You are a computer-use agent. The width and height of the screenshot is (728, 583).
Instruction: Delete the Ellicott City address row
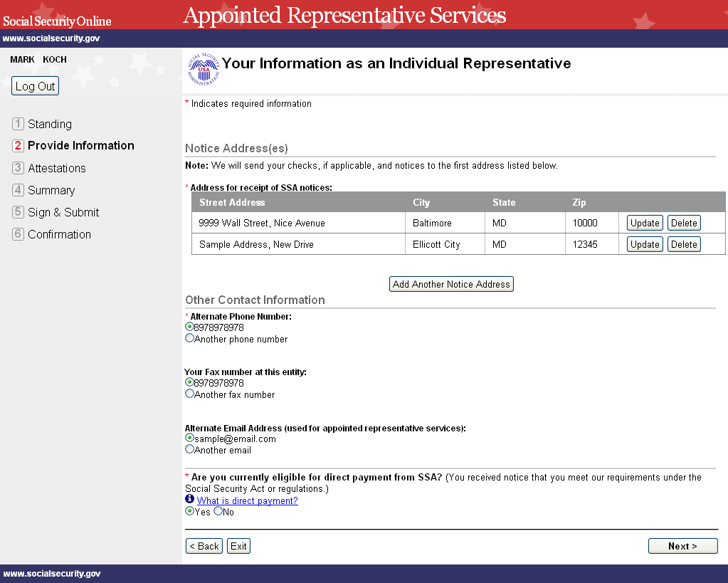pos(684,244)
